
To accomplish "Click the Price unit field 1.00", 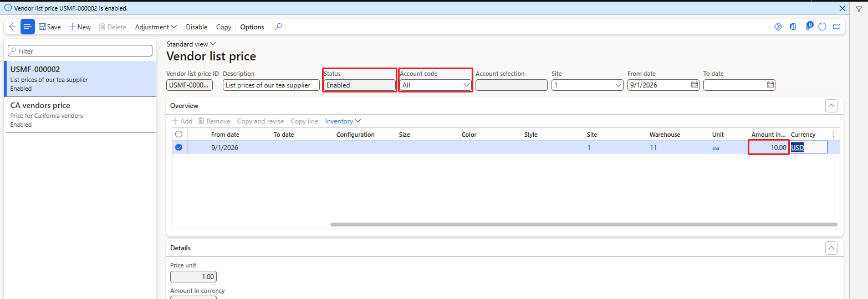I will [193, 277].
